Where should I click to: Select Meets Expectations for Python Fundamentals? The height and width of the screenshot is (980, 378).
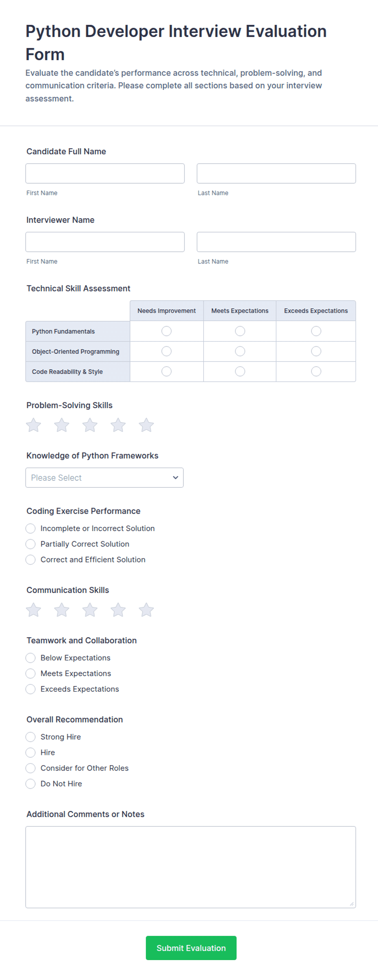click(x=239, y=331)
